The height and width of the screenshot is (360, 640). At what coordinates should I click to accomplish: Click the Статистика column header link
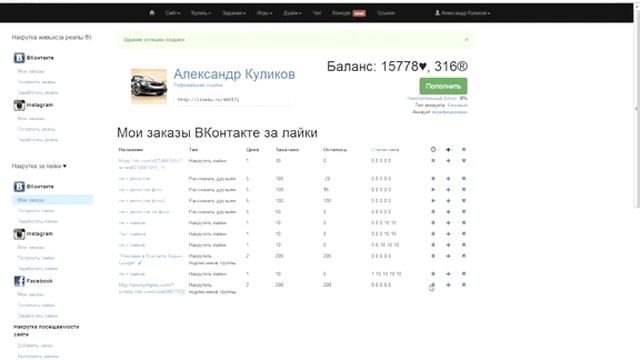click(385, 150)
